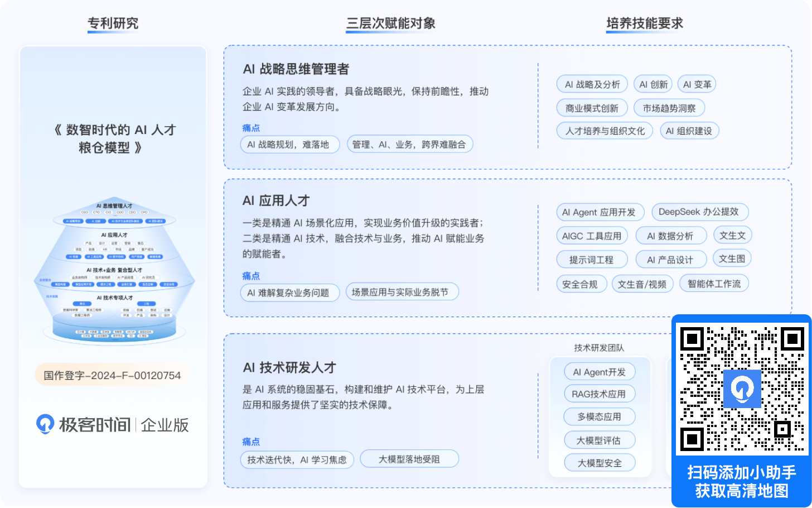This screenshot has height=508, width=812.
Task: Click the 痛点 label under AI 应用人才
Action: point(251,276)
